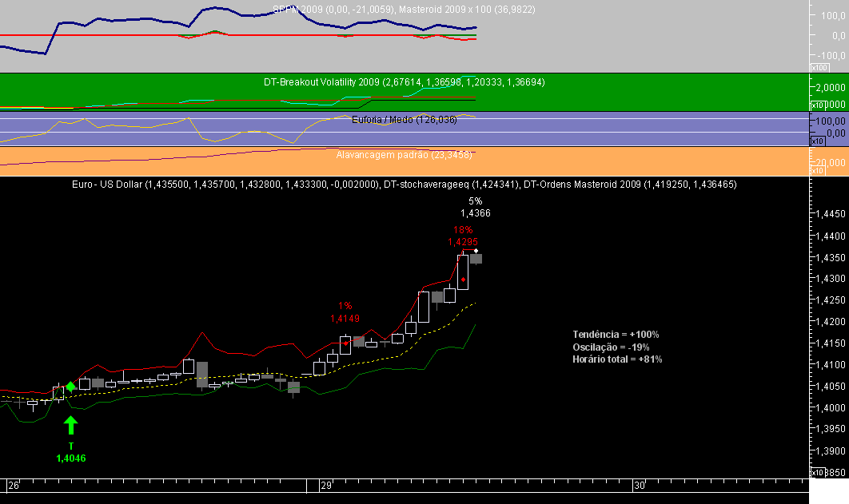The height and width of the screenshot is (504, 849).
Task: Select the DT-Breakout Volatility 2009 title
Action: (404, 82)
